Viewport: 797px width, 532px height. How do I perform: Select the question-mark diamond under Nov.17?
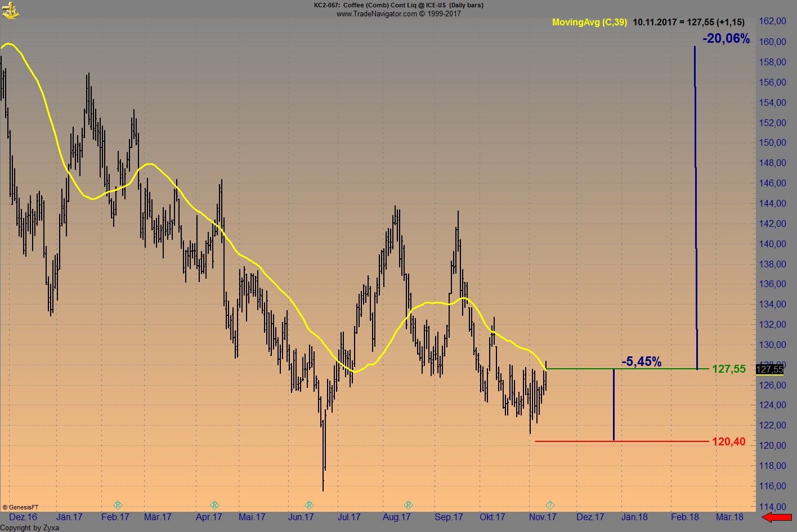tap(550, 505)
